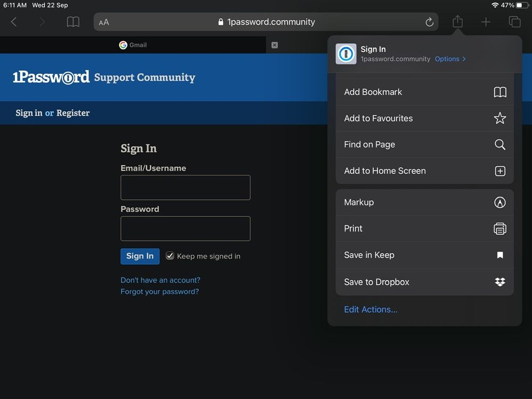This screenshot has height=399, width=532.
Task: Reload the page with refresh icon
Action: (x=429, y=22)
